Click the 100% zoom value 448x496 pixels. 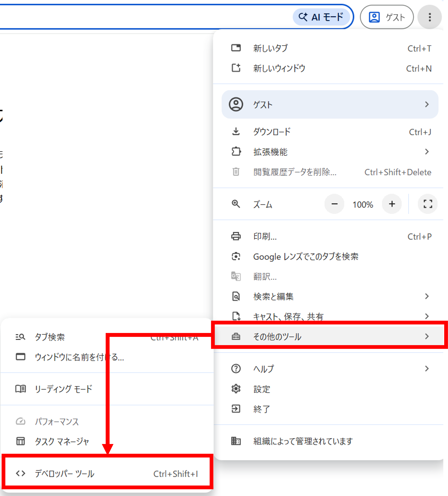point(363,205)
